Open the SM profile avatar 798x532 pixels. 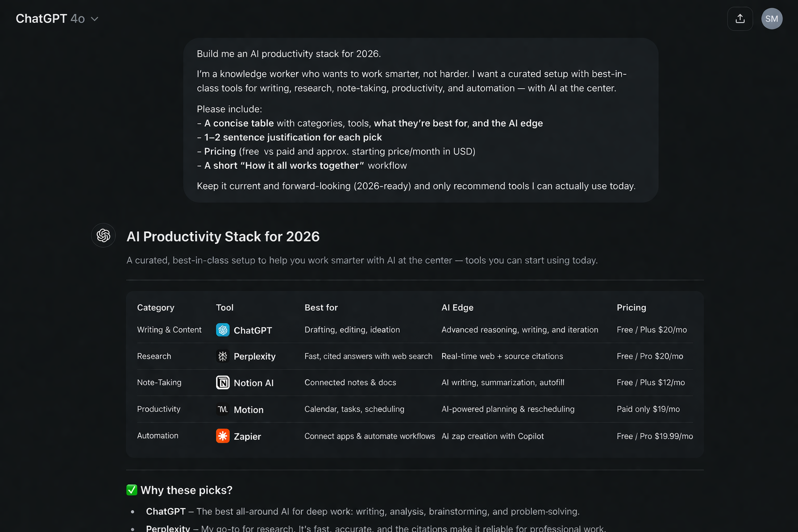772,19
